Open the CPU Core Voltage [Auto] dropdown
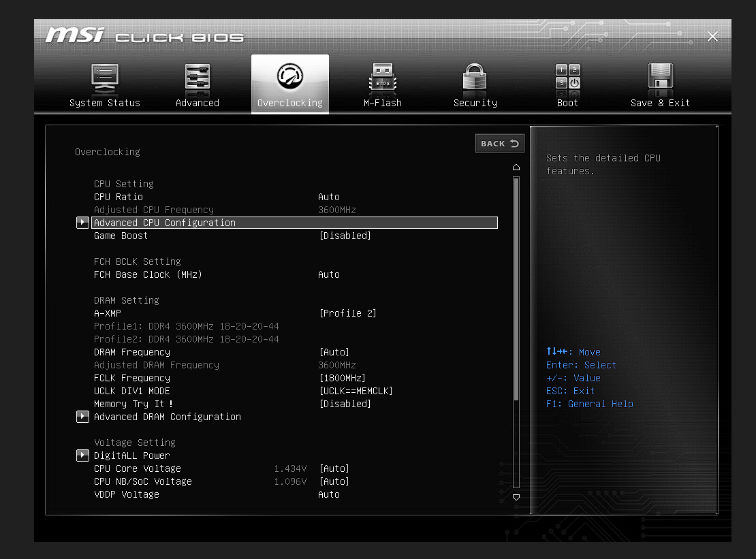 pos(334,468)
